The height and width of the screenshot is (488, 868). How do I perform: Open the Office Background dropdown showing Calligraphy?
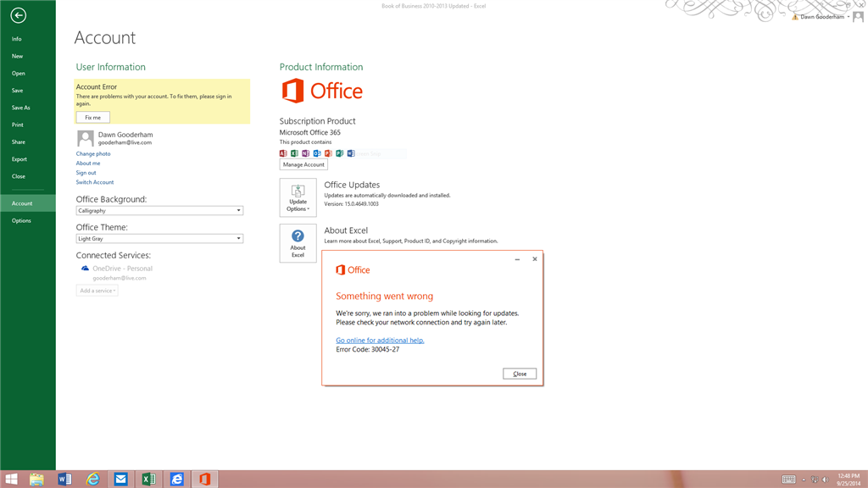[x=159, y=210]
